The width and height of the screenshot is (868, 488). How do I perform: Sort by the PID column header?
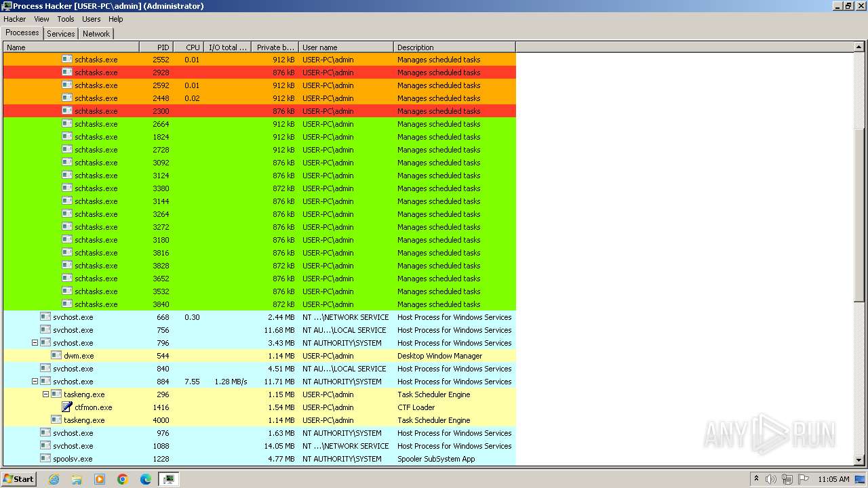156,47
